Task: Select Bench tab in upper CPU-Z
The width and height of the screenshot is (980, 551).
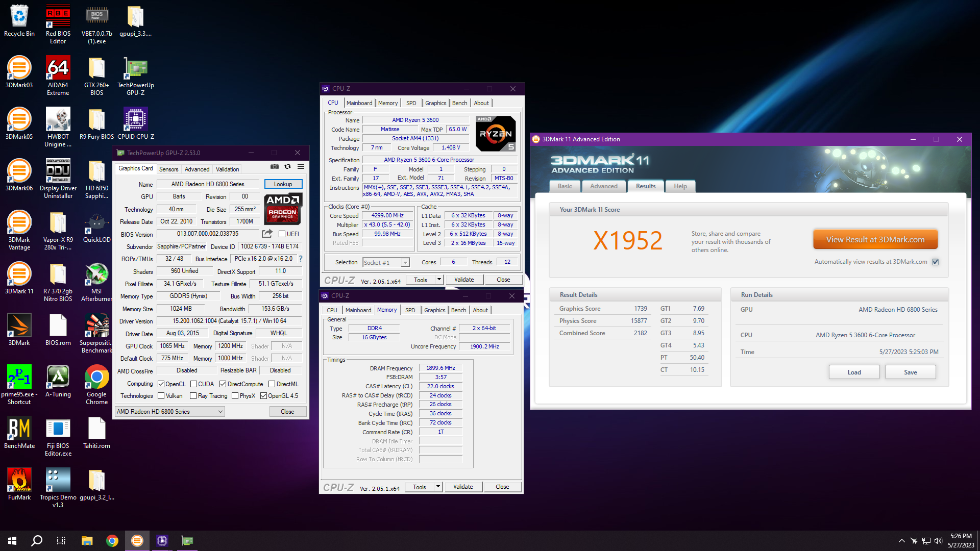Action: (x=459, y=103)
